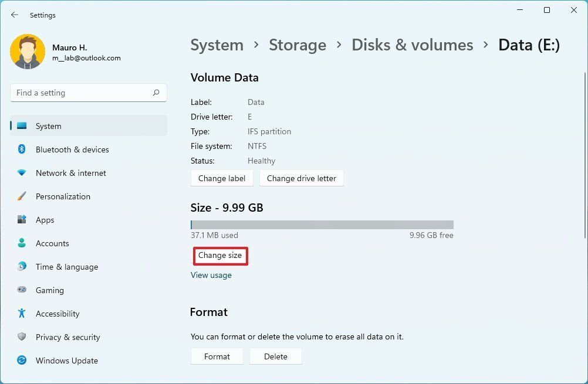The width and height of the screenshot is (588, 384).
Task: Open Network & internet settings
Action: point(70,173)
